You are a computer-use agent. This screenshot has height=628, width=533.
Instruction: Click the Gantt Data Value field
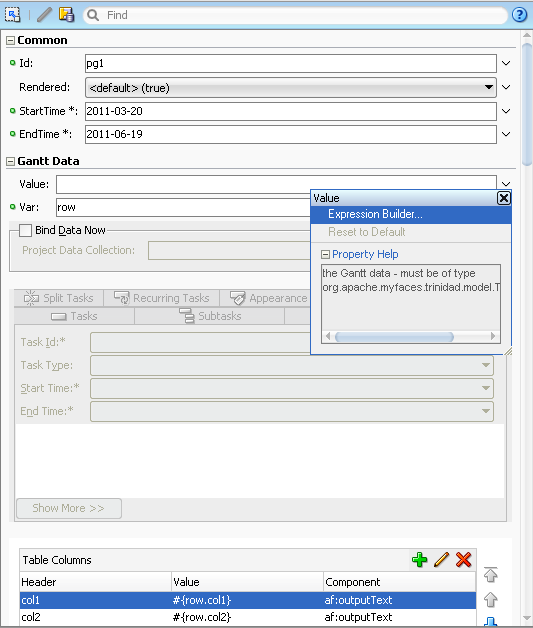(x=276, y=184)
